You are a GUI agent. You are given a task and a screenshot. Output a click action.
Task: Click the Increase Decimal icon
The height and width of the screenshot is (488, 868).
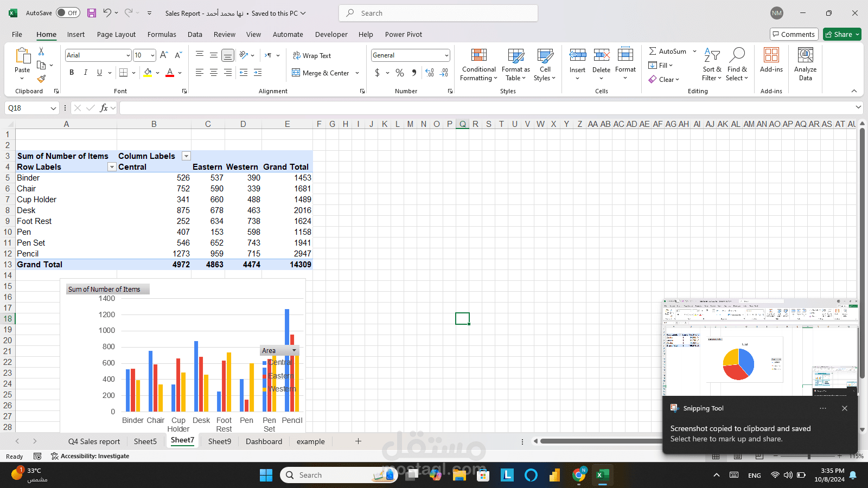point(430,73)
